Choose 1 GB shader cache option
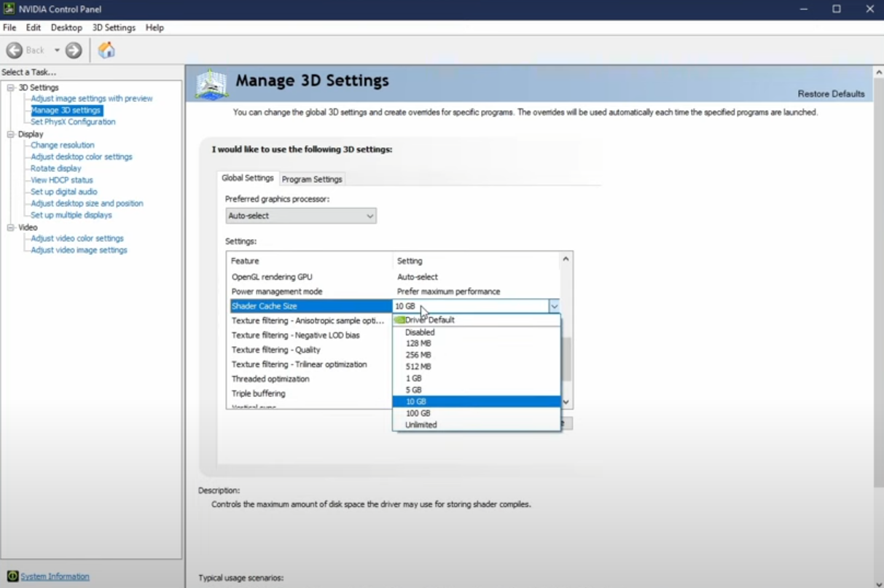 (477, 378)
